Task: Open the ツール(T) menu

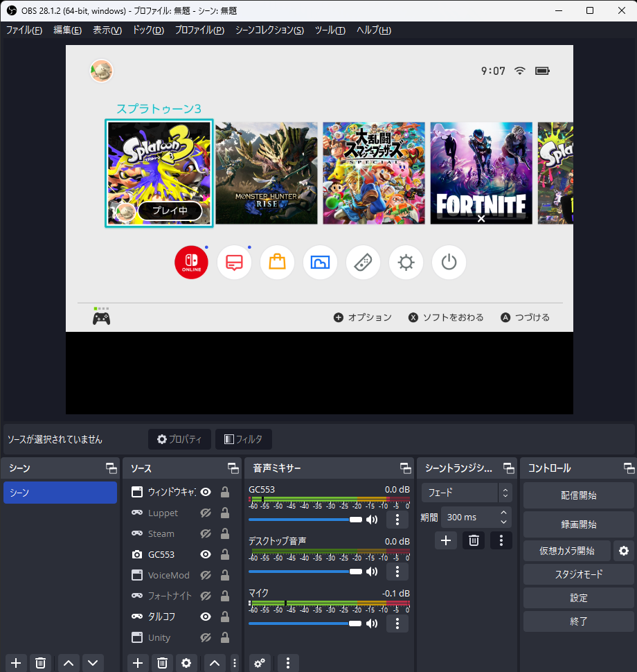Action: pyautogui.click(x=330, y=30)
